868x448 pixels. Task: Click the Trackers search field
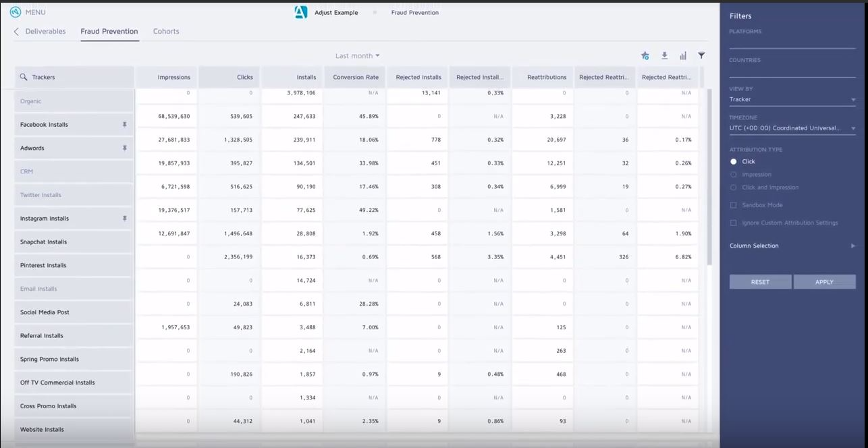(74, 77)
